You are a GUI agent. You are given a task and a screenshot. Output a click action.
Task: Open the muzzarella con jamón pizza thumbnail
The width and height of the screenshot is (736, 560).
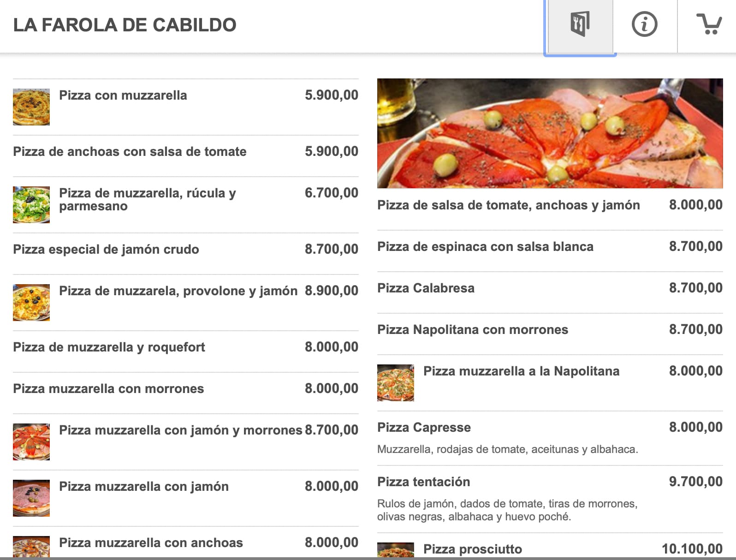31,498
